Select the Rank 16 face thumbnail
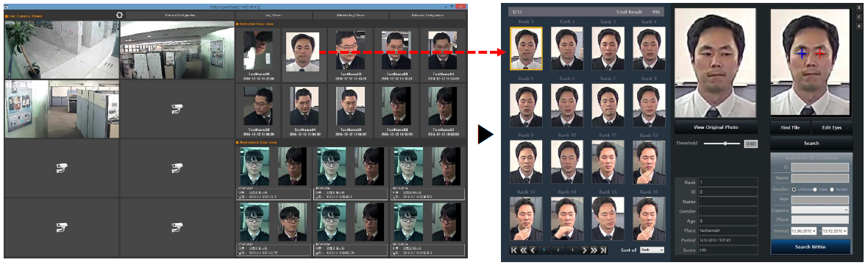 click(650, 218)
